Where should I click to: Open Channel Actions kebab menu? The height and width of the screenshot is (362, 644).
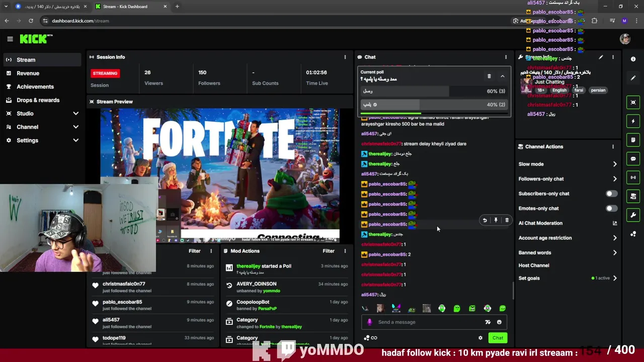[x=613, y=146]
